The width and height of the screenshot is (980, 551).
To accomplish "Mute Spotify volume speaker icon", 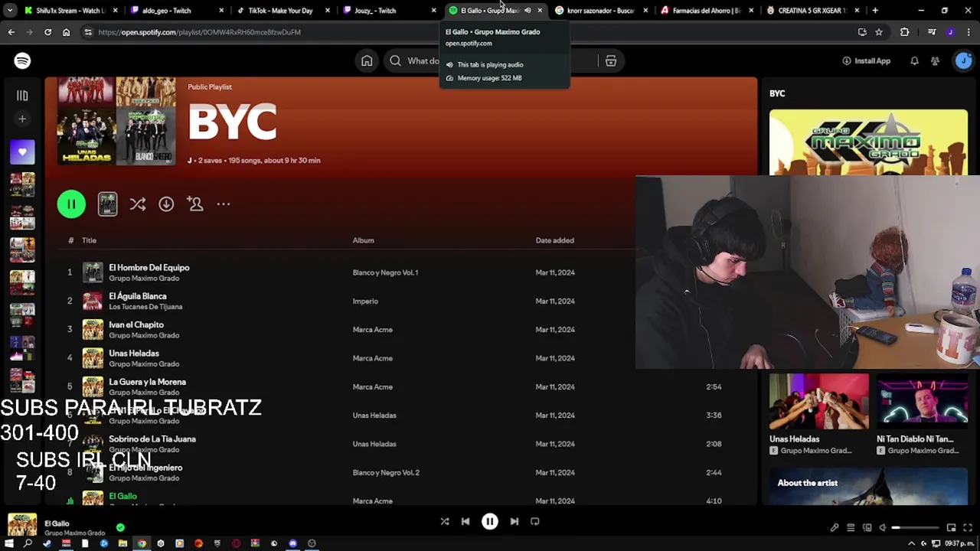I will pyautogui.click(x=883, y=527).
